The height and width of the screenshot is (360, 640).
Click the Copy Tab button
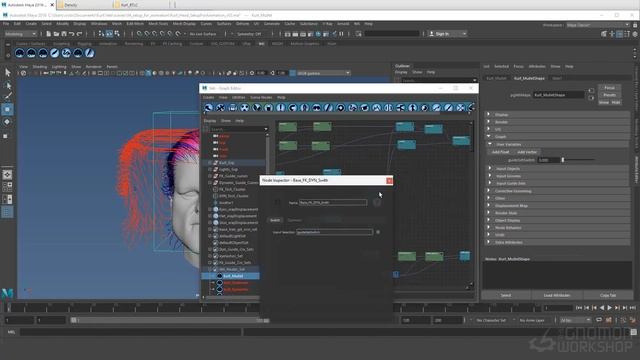[x=608, y=295]
